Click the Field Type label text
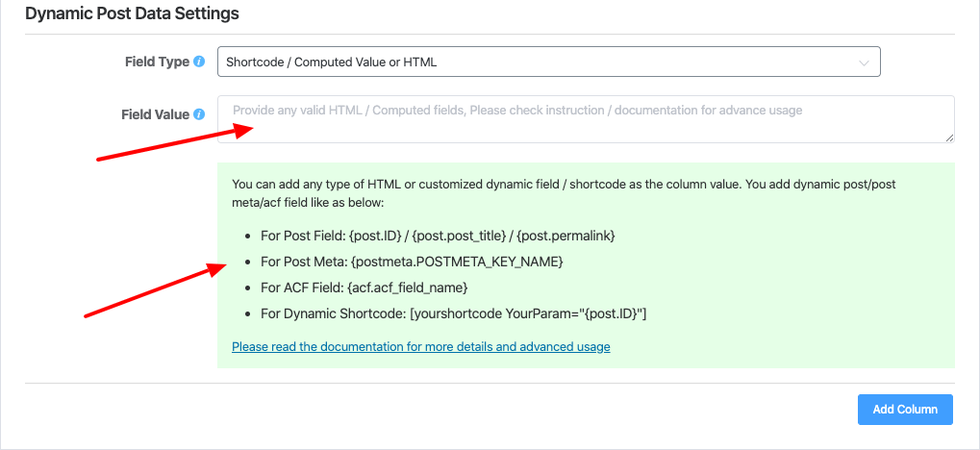 (x=157, y=62)
